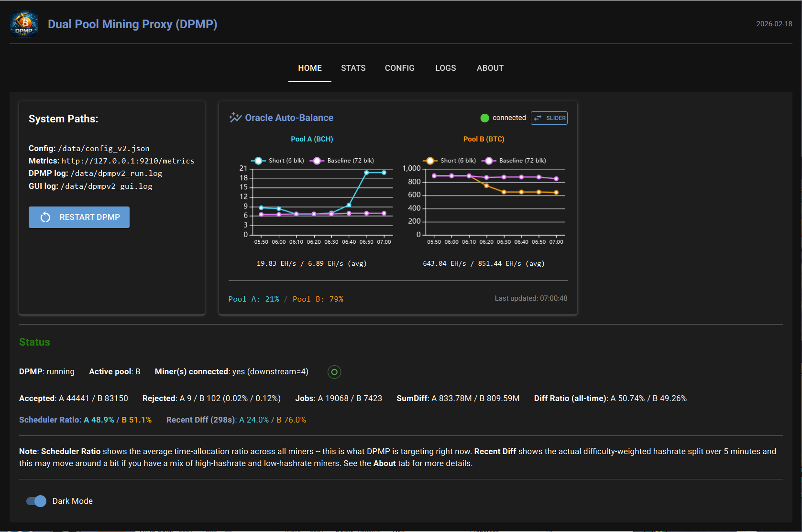Click the Oracle Auto-Balance sparkle icon

point(235,118)
